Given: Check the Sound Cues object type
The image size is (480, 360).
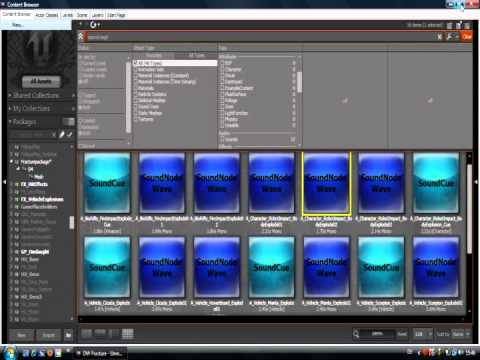Looking at the screenshot, I should point(136,107).
